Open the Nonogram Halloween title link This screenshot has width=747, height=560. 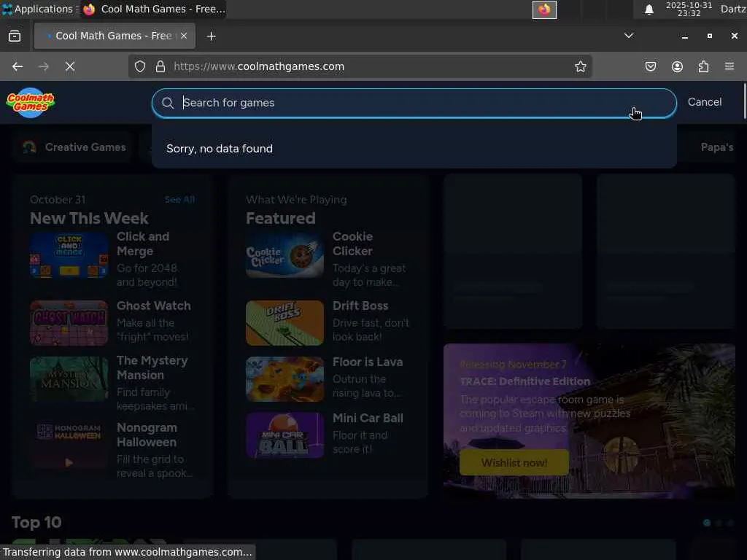[147, 435]
